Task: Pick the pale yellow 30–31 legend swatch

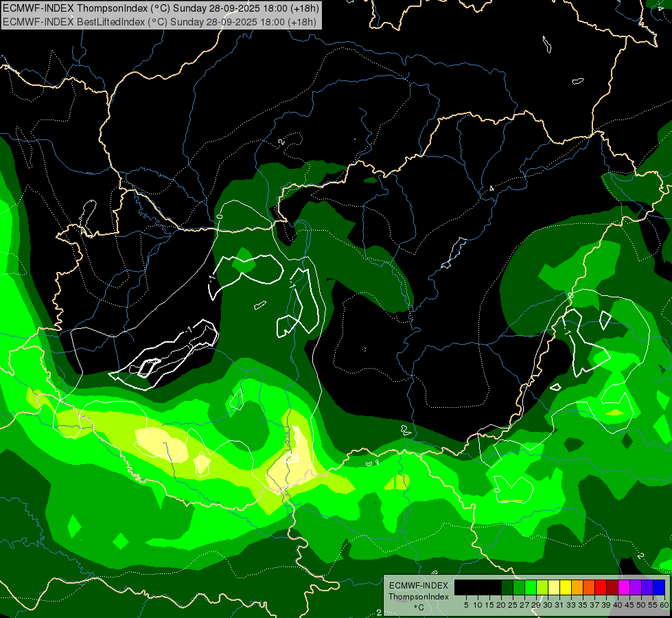Action: 554,587
